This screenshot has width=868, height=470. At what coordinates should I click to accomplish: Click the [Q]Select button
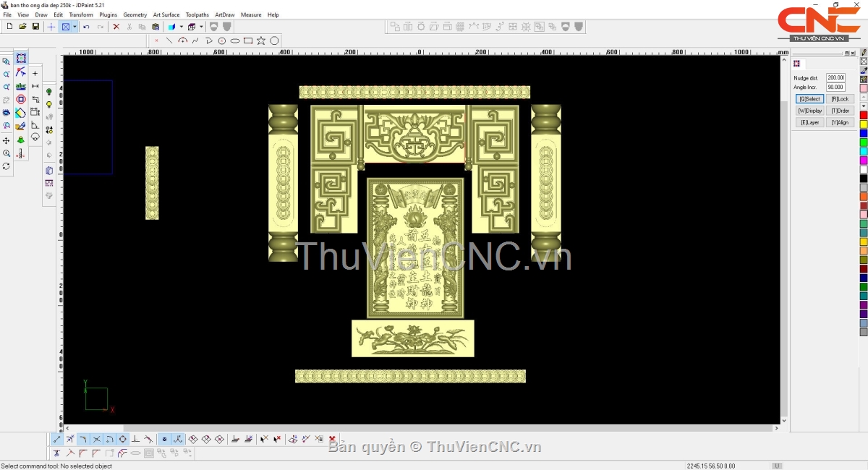pyautogui.click(x=809, y=99)
